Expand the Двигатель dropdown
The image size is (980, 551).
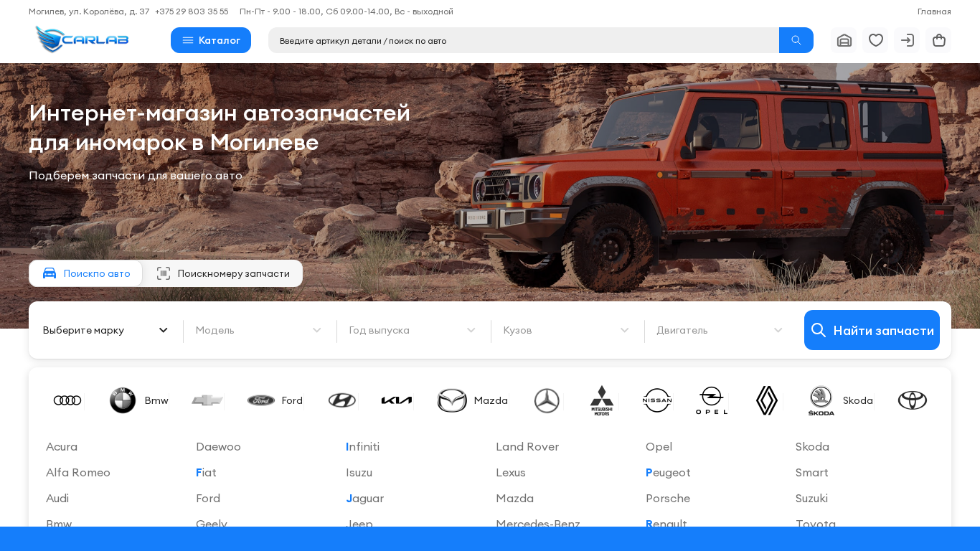pyautogui.click(x=720, y=330)
